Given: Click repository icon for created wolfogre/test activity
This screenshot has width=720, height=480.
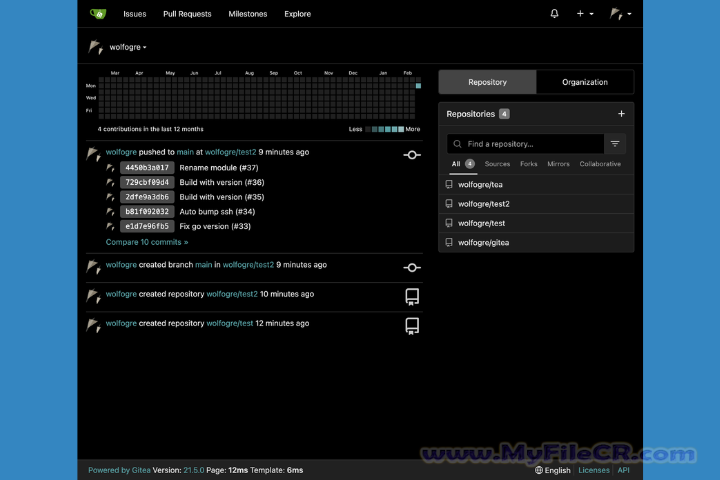Looking at the screenshot, I should 412,326.
